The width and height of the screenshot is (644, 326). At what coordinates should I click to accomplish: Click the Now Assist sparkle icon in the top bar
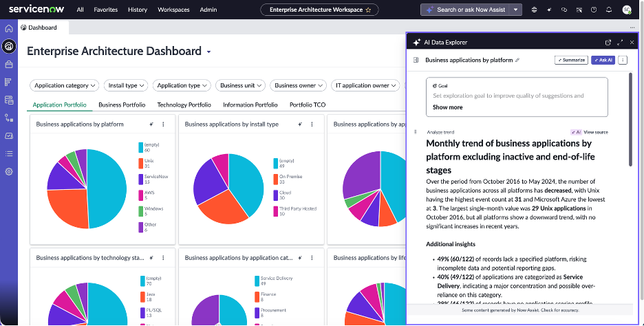click(x=549, y=10)
